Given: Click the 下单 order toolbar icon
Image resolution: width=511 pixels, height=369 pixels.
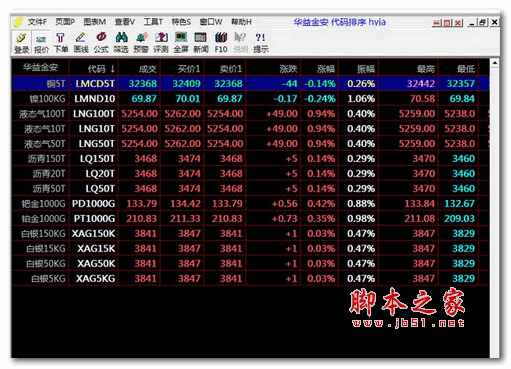Looking at the screenshot, I should [x=61, y=43].
